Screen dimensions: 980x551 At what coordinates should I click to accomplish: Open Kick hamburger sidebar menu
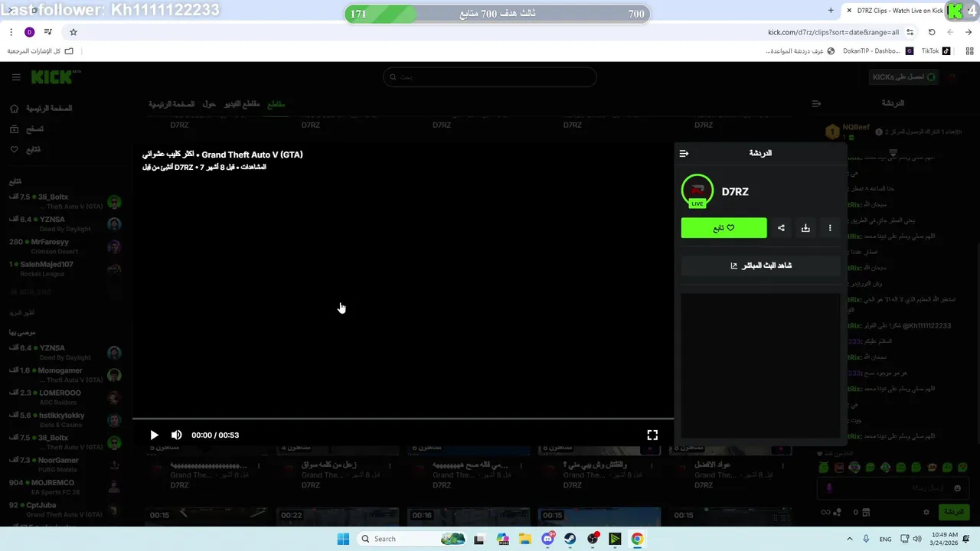point(16,77)
